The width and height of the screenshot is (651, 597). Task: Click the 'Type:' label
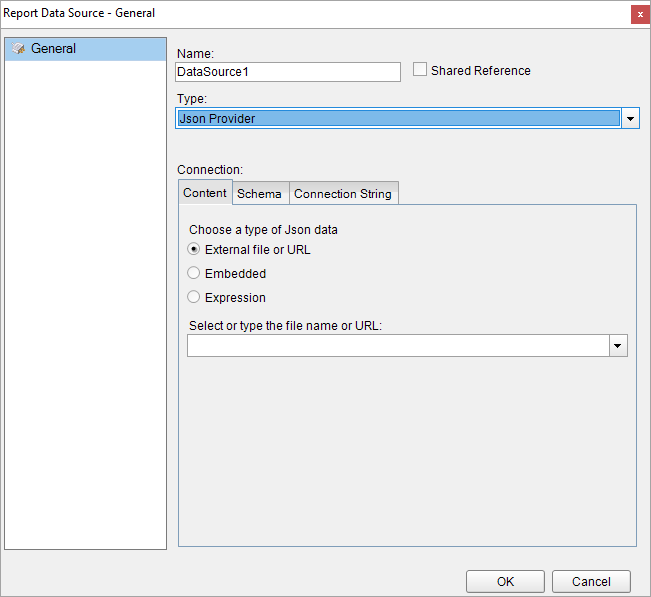point(192,99)
